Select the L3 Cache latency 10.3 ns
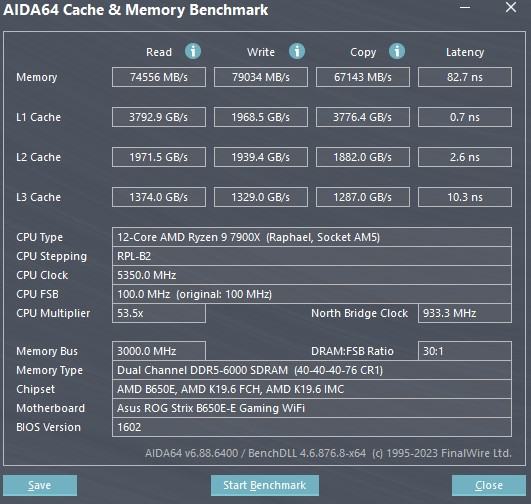Image resolution: width=531 pixels, height=504 pixels. click(x=465, y=197)
